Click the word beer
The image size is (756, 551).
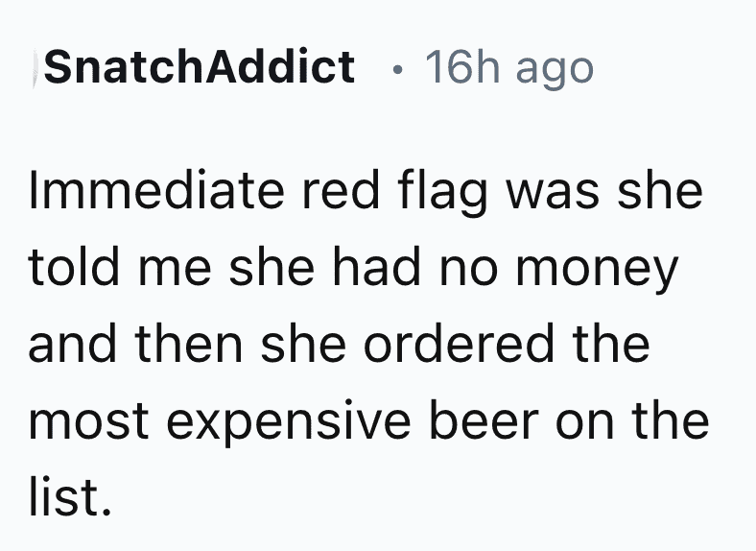tap(484, 419)
